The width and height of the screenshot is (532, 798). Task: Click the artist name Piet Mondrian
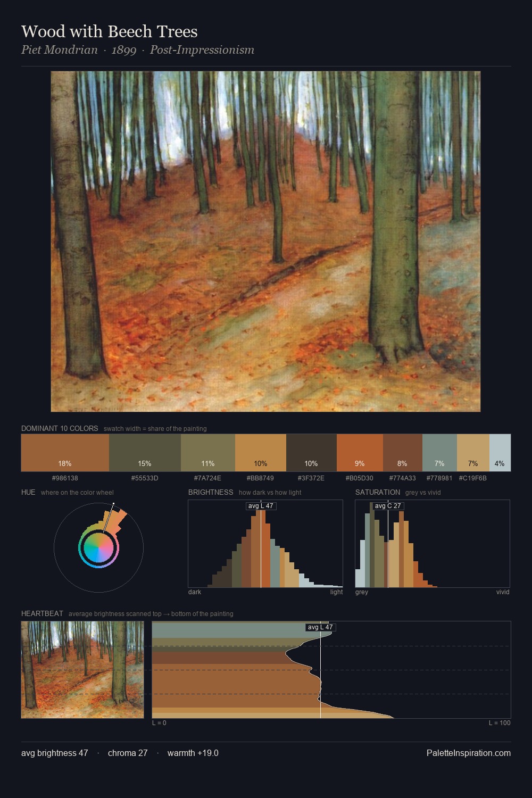coord(60,50)
